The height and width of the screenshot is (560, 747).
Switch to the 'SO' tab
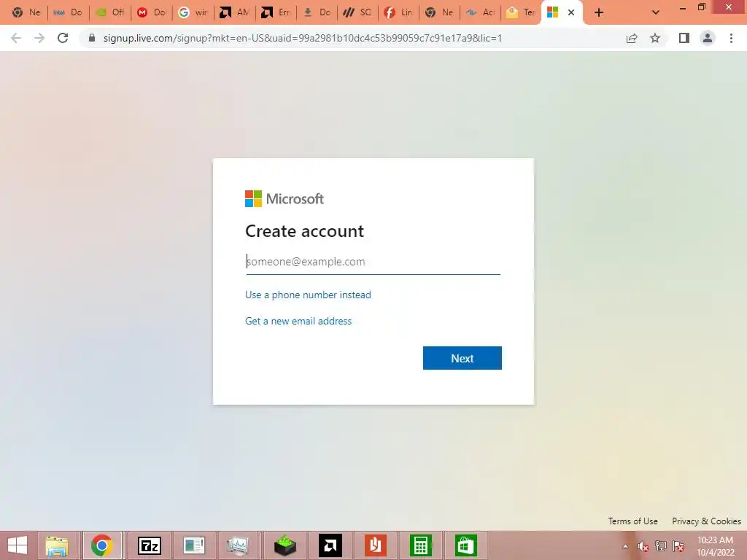pyautogui.click(x=357, y=12)
